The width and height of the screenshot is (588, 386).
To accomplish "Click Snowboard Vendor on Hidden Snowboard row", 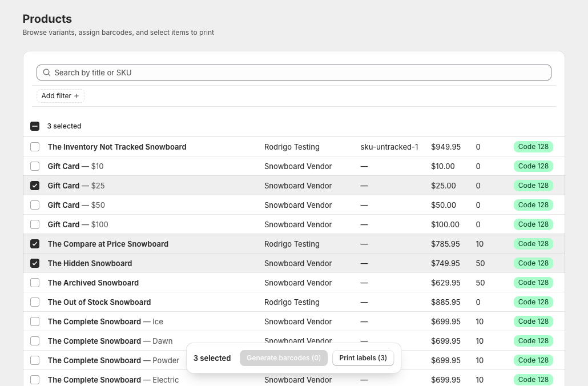I will [298, 263].
